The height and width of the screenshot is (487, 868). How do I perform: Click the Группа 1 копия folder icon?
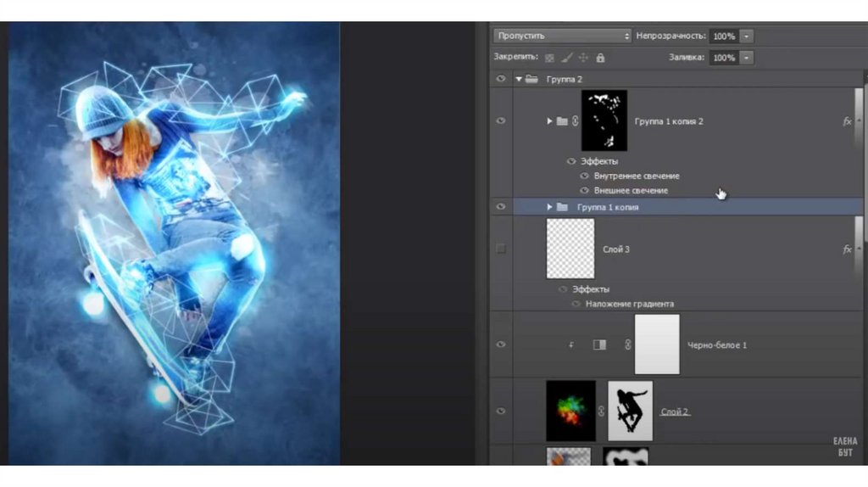point(562,207)
